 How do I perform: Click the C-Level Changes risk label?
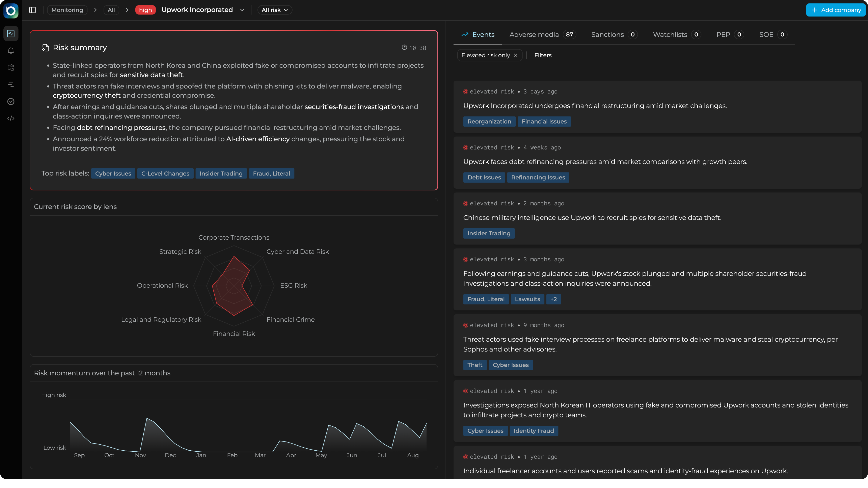[165, 174]
